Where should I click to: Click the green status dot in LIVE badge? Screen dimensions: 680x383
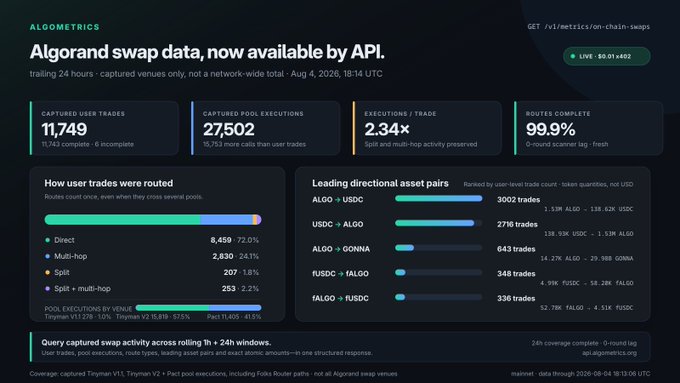(572, 56)
